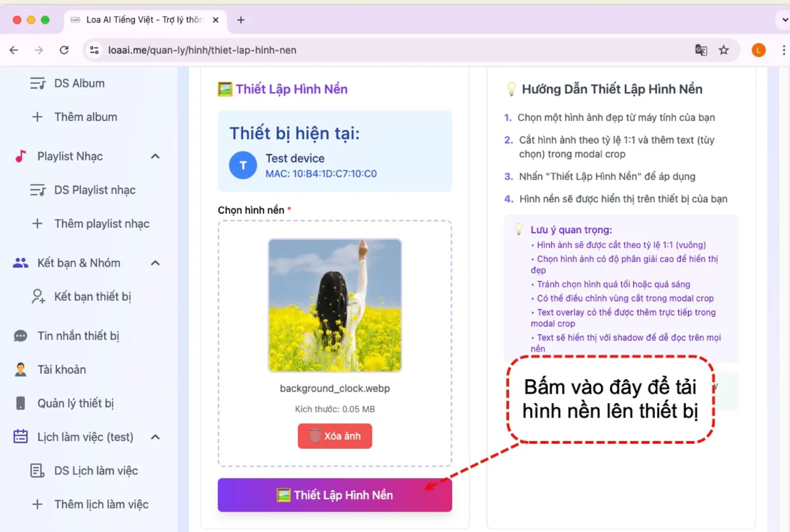The height and width of the screenshot is (532, 790).
Task: Remove the image with Xóa ảnh button
Action: [x=334, y=436]
